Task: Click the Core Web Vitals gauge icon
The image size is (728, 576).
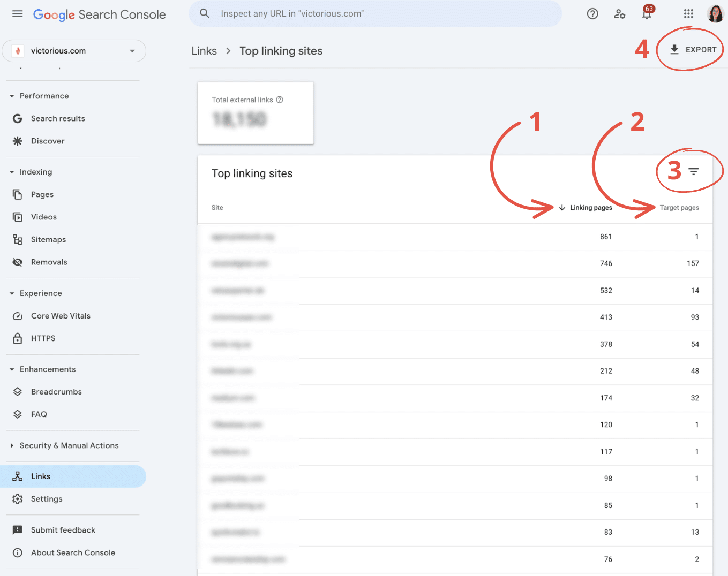Action: click(18, 316)
